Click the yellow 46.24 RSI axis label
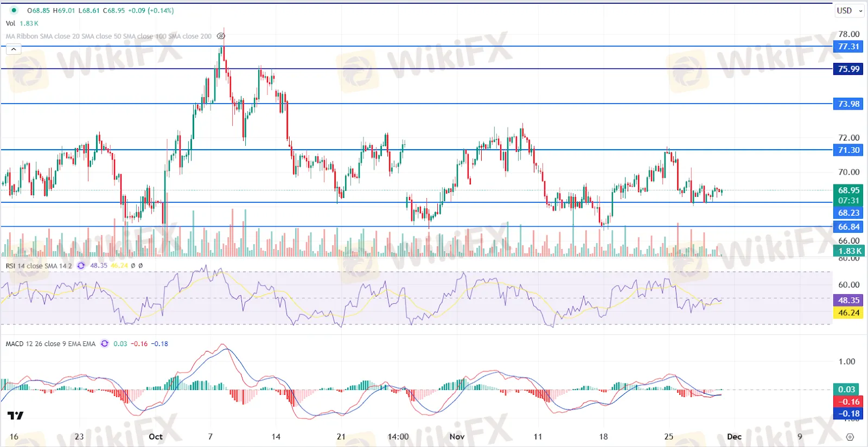 coord(848,312)
